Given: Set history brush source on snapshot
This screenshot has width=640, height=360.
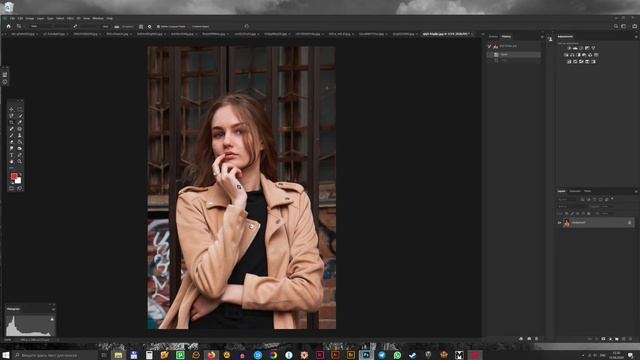Looking at the screenshot, I should (x=489, y=46).
